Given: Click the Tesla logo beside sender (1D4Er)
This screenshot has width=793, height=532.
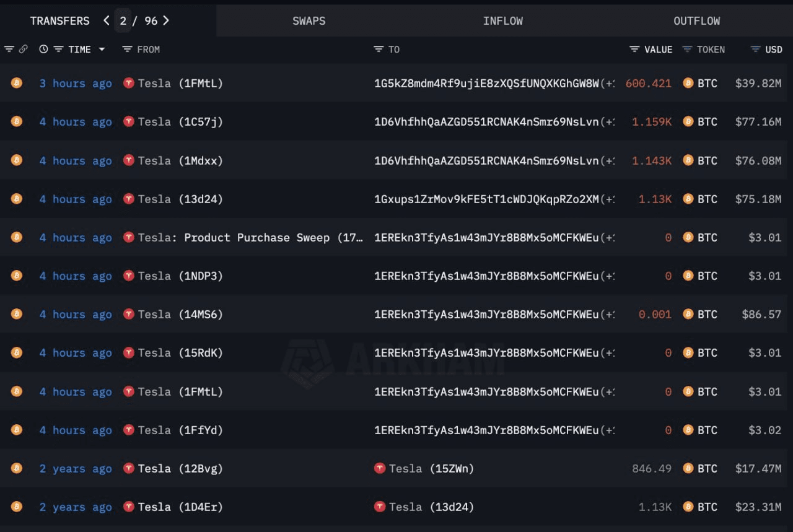Looking at the screenshot, I should click(129, 507).
